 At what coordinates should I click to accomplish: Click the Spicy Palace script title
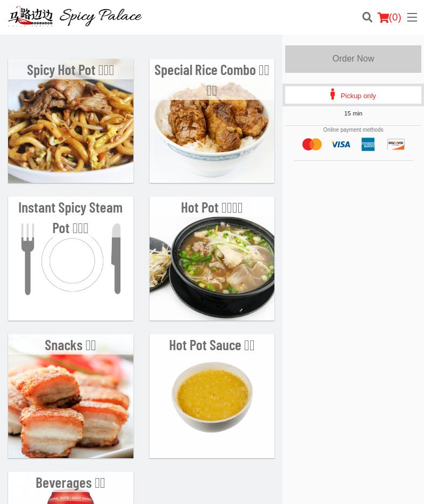pyautogui.click(x=100, y=17)
